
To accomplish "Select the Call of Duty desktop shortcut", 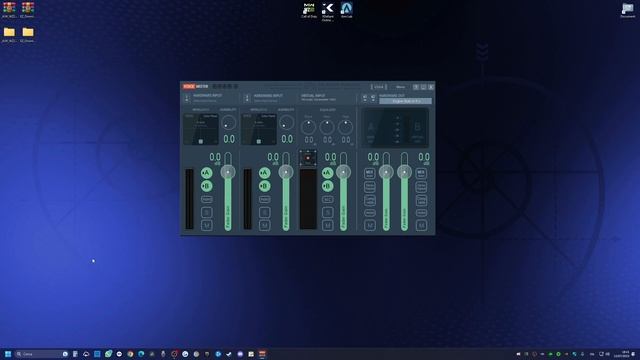I will [309, 11].
